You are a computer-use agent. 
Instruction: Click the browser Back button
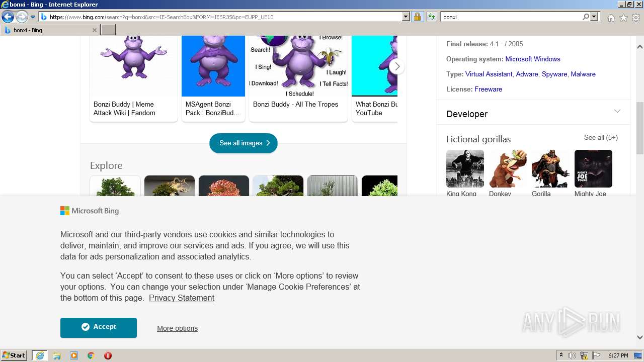tap(8, 17)
